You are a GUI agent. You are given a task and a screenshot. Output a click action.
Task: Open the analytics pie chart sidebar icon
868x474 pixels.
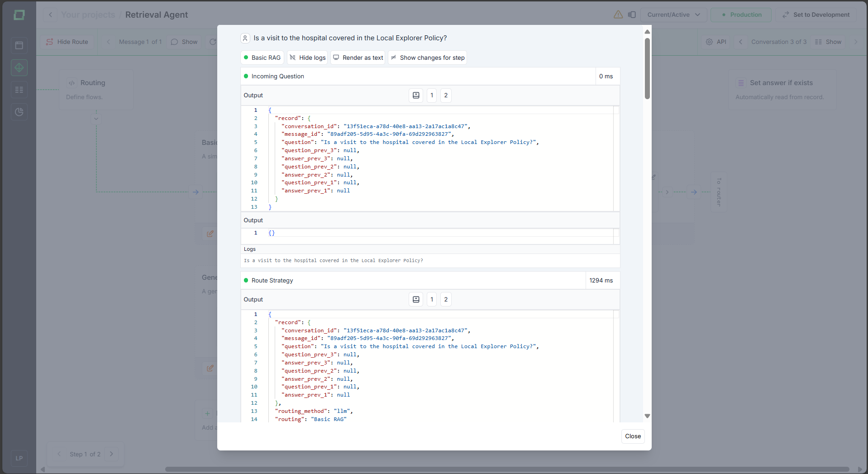tap(19, 112)
